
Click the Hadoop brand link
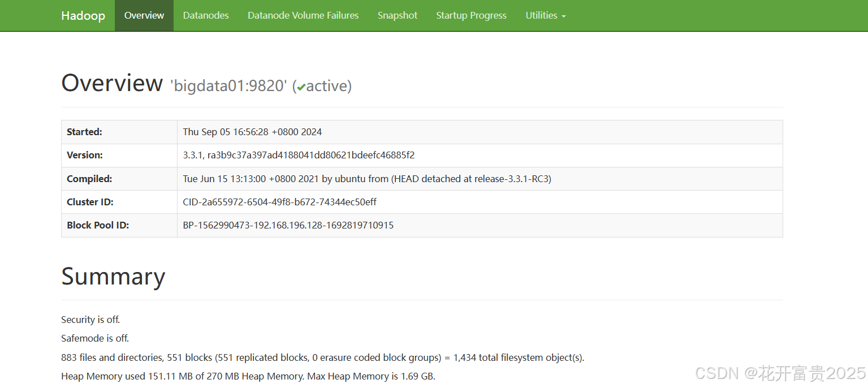click(83, 15)
